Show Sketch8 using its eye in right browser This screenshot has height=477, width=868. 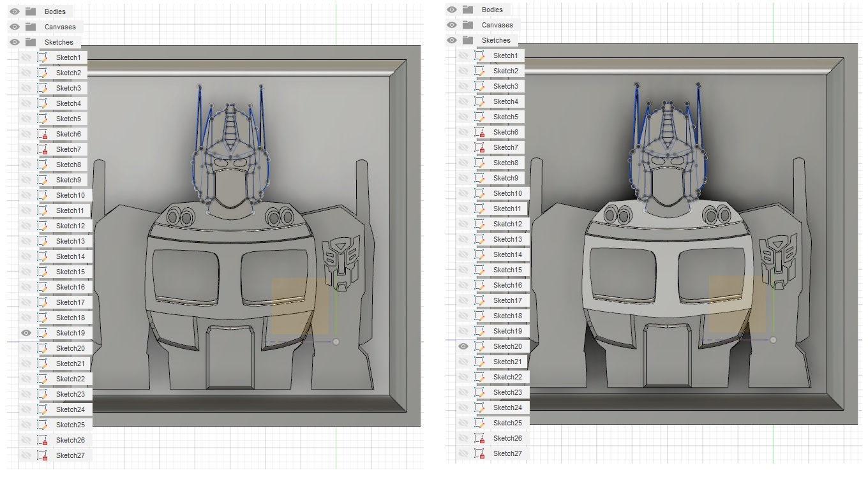coord(463,163)
